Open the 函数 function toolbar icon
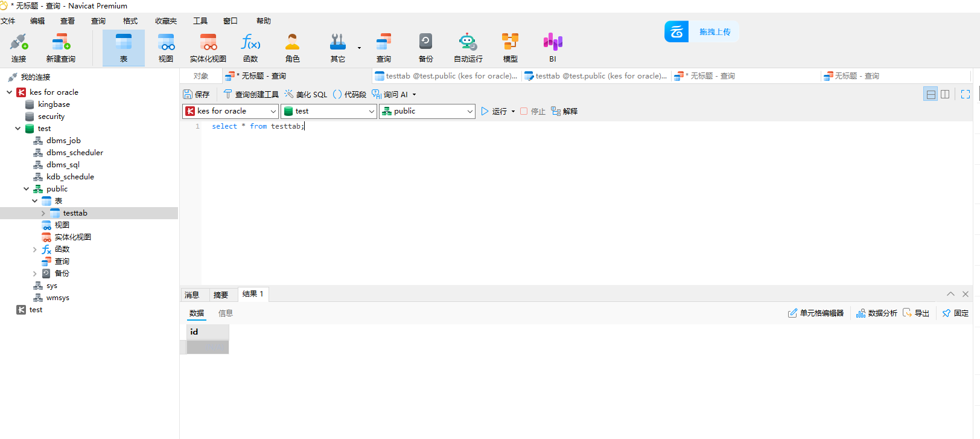The height and width of the screenshot is (439, 980). point(250,48)
